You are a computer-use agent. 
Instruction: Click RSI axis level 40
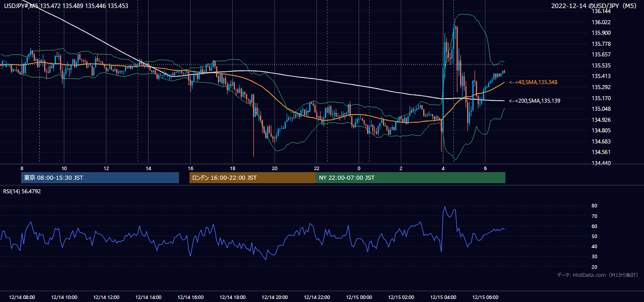coord(595,246)
